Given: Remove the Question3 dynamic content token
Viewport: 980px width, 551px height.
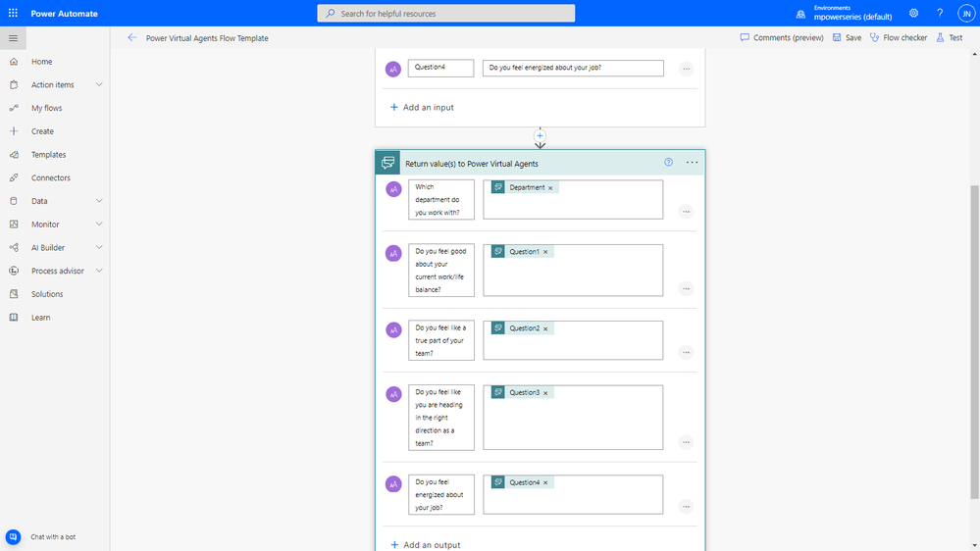Looking at the screenshot, I should tap(545, 393).
